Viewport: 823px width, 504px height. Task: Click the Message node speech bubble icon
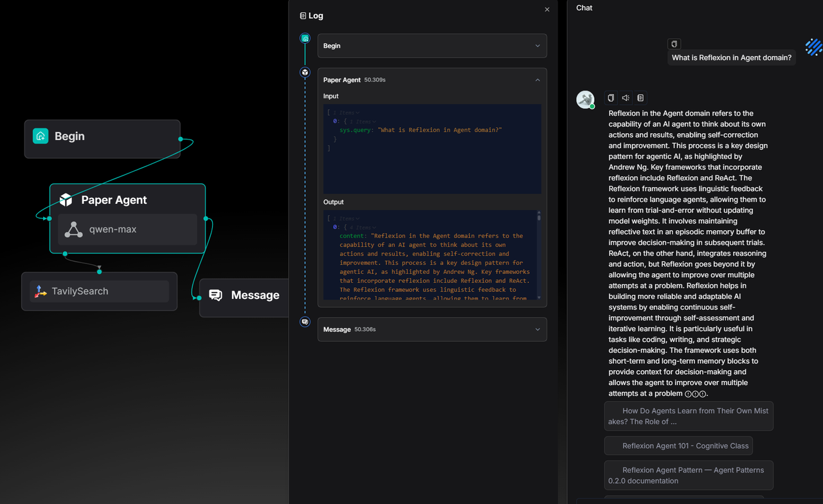pyautogui.click(x=216, y=295)
